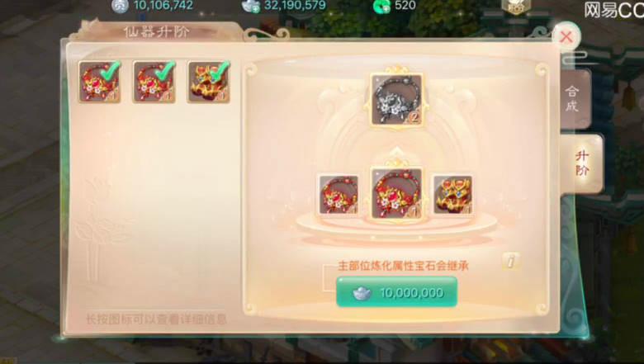Tap the center main bracelet slot

coord(396,194)
